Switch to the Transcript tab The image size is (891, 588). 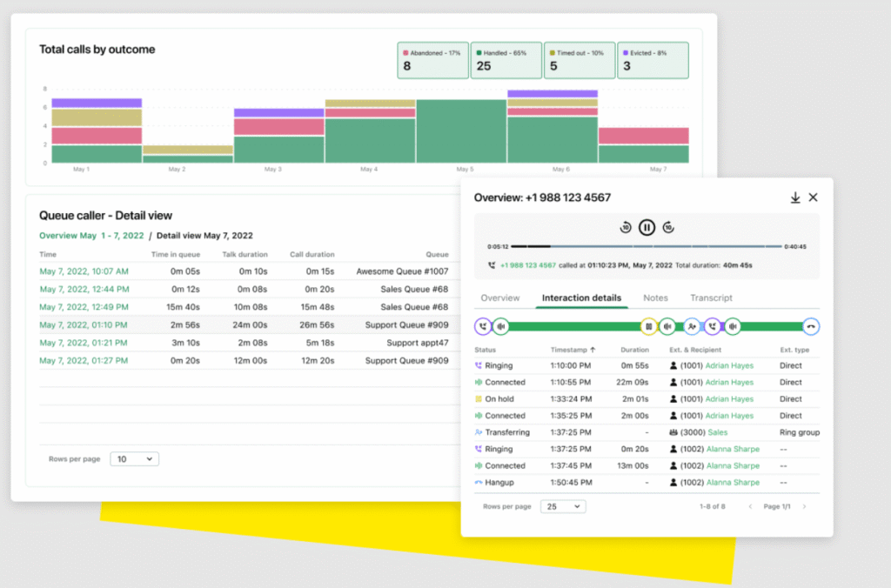click(711, 297)
